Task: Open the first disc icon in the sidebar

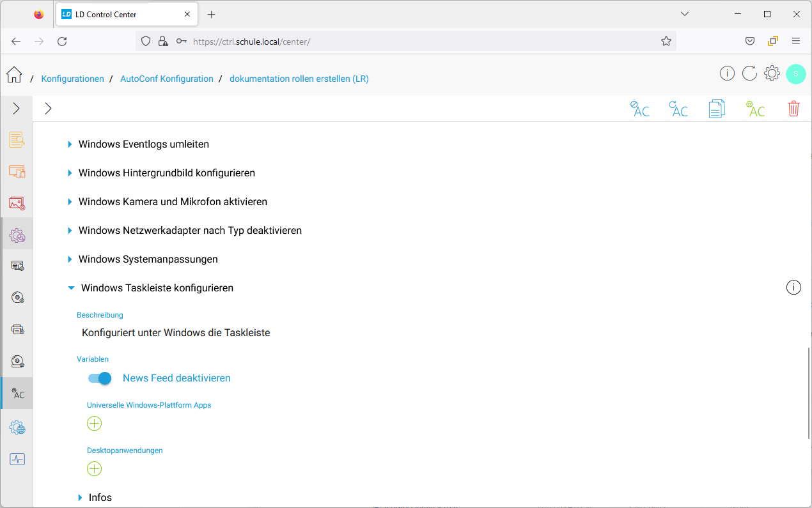Action: [17, 298]
